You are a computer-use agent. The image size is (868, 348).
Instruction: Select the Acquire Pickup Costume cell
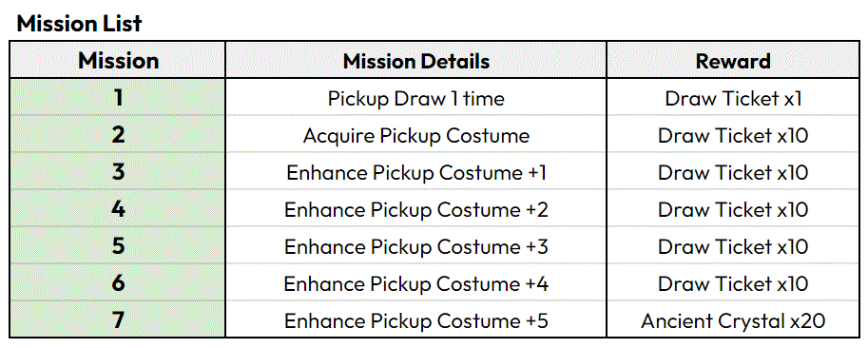point(415,135)
